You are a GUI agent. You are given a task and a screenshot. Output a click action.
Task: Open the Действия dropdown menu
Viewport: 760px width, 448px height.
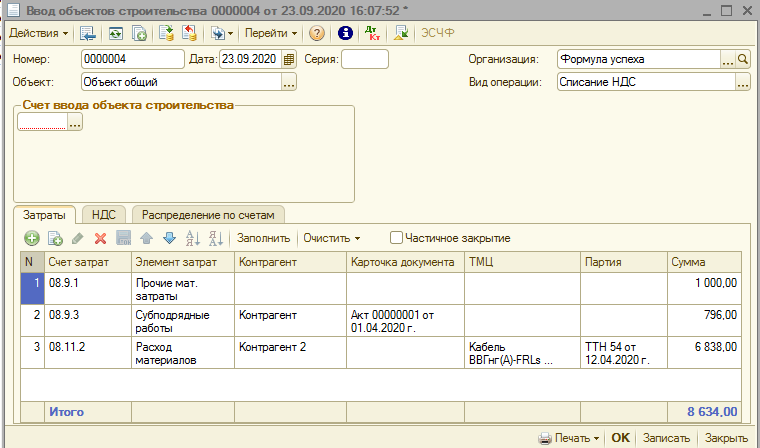click(x=39, y=33)
